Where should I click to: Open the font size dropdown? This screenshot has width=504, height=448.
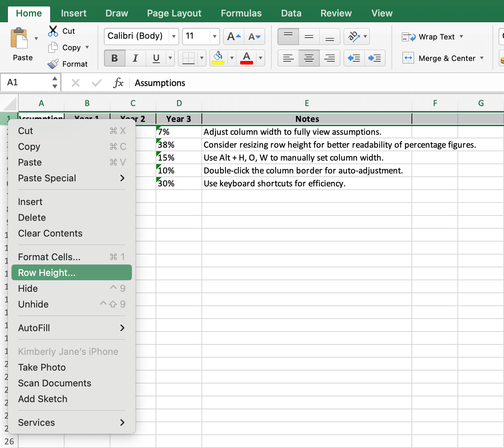point(214,37)
